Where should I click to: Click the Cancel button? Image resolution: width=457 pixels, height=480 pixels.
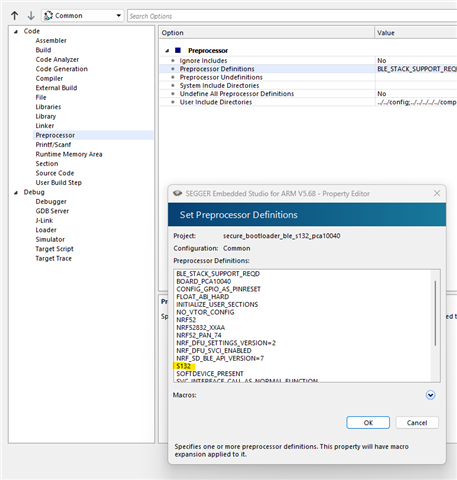417,423
